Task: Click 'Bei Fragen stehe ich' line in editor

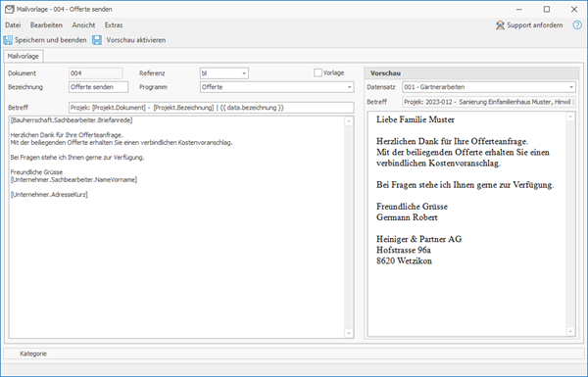Action: 77,158
